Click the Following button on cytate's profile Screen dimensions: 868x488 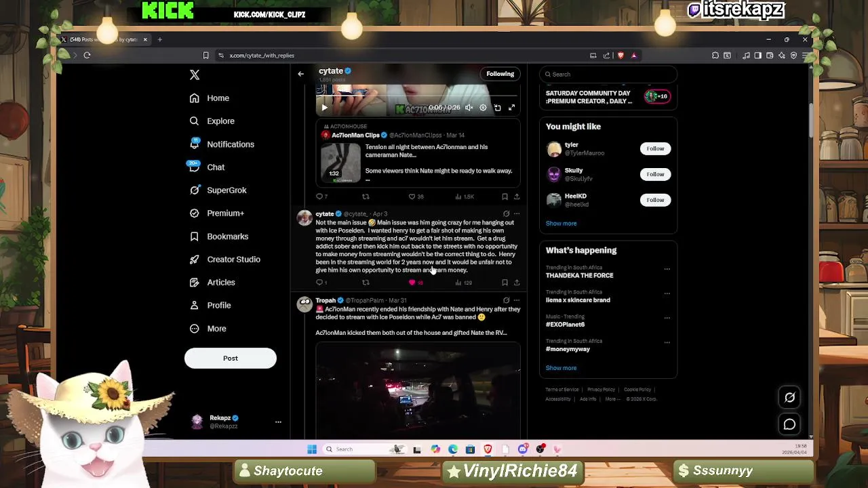(x=500, y=74)
